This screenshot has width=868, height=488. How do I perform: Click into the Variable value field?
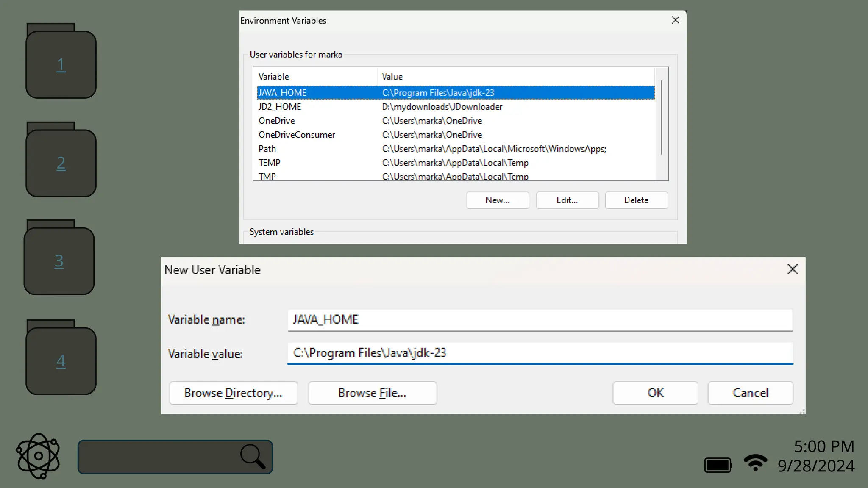(x=540, y=353)
